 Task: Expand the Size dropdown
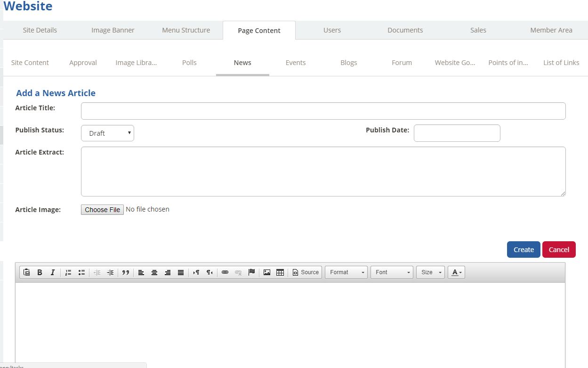(x=430, y=272)
